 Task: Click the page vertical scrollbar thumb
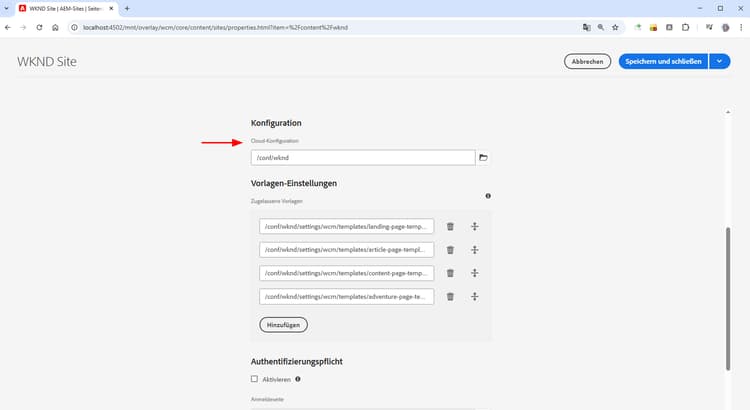tap(728, 299)
